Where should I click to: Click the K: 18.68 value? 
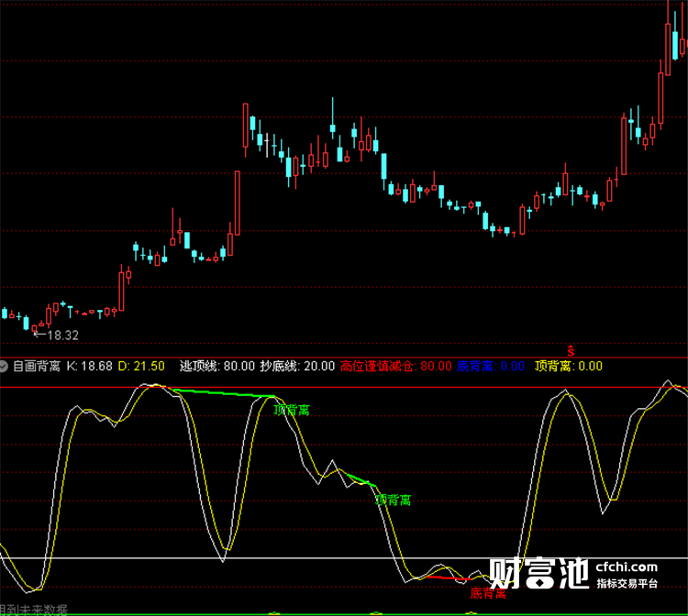tap(90, 366)
